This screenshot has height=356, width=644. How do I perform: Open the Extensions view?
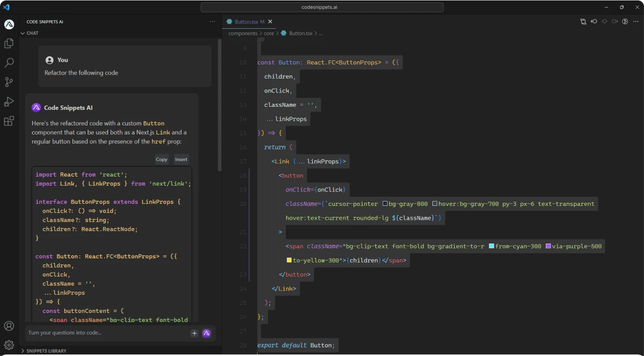tap(9, 121)
